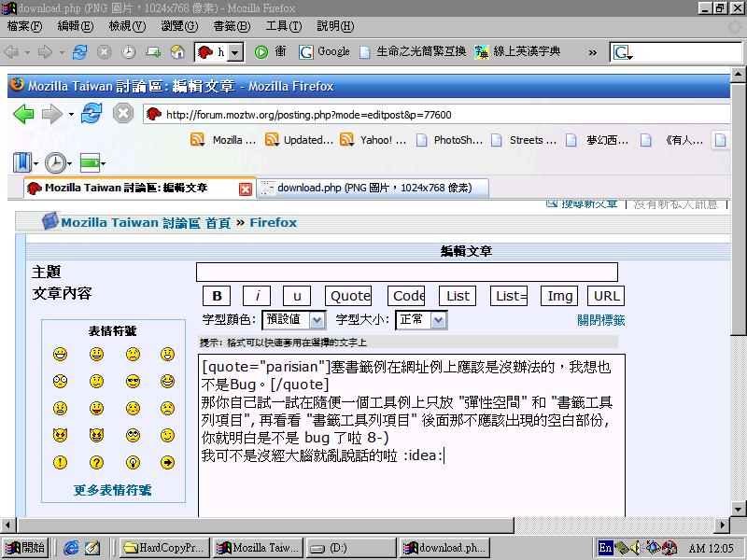Click the home icon in top toolbar
747x560 pixels.
[176, 52]
